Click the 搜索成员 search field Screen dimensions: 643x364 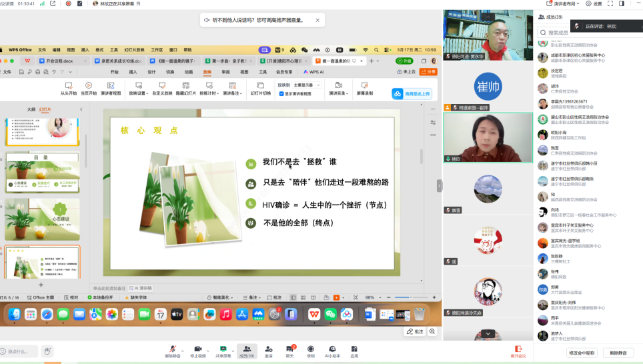click(x=586, y=32)
